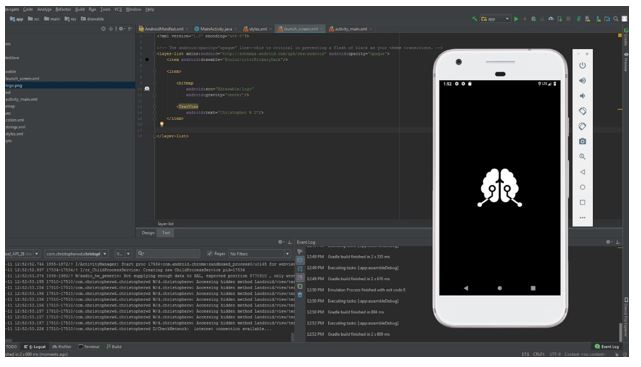Image resolution: width=641 pixels, height=367 pixels.
Task: Click the main breadcrumb folder
Action: pyautogui.click(x=52, y=19)
